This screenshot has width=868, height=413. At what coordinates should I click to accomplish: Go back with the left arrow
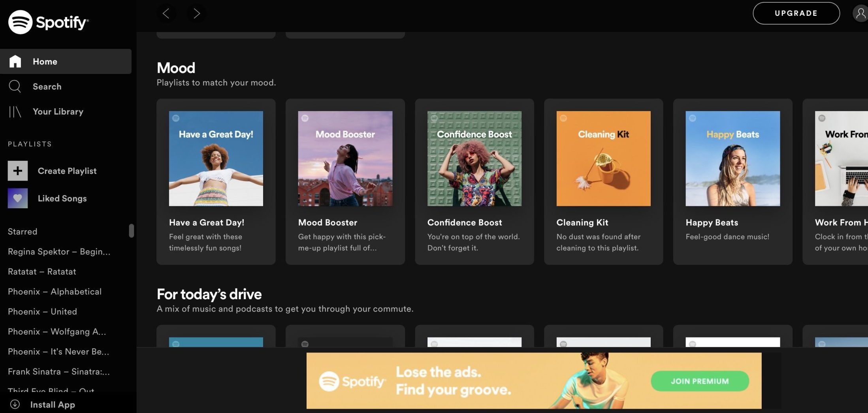pyautogui.click(x=166, y=13)
